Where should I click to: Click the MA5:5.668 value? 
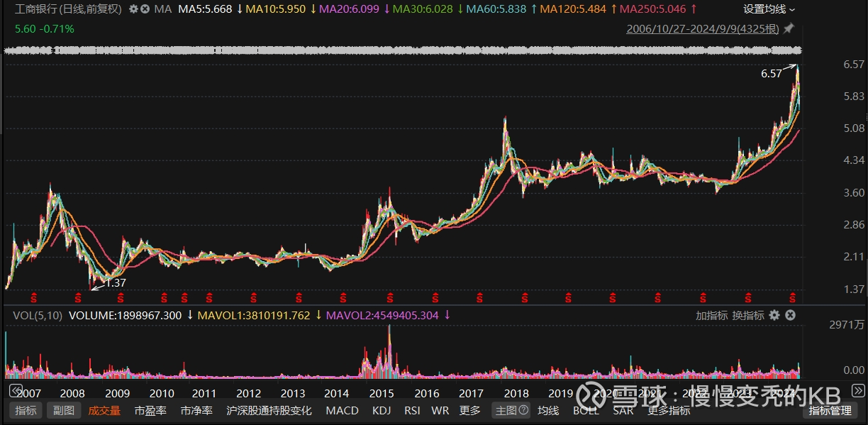[x=205, y=9]
